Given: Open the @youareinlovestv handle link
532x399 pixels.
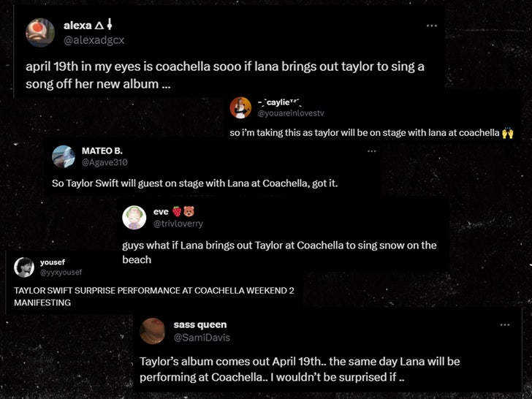Looking at the screenshot, I should click(290, 113).
